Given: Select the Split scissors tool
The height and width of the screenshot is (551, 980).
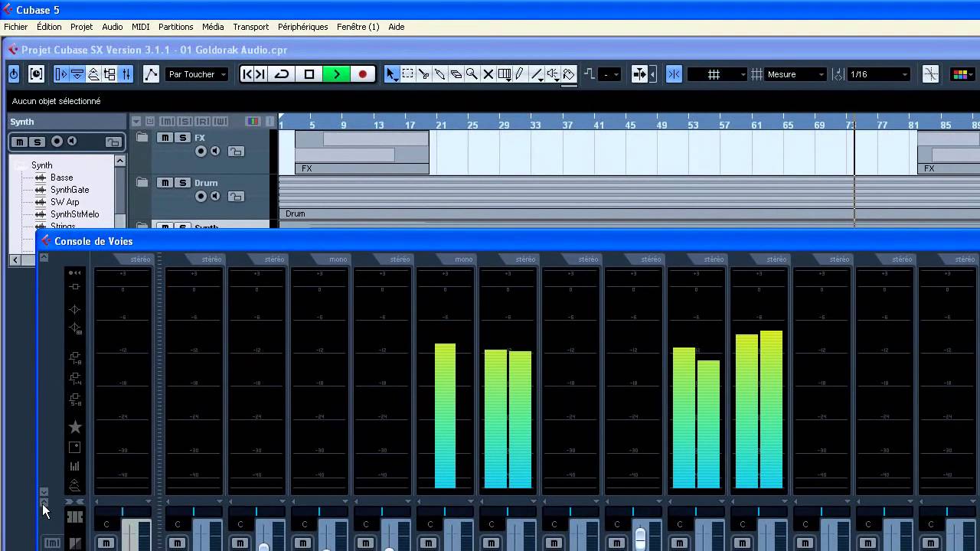Looking at the screenshot, I should click(424, 74).
